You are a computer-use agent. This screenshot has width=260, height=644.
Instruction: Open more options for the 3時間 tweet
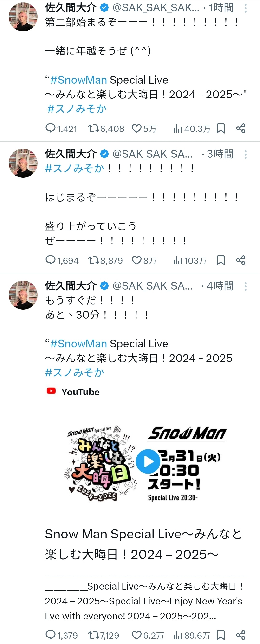coord(246,155)
